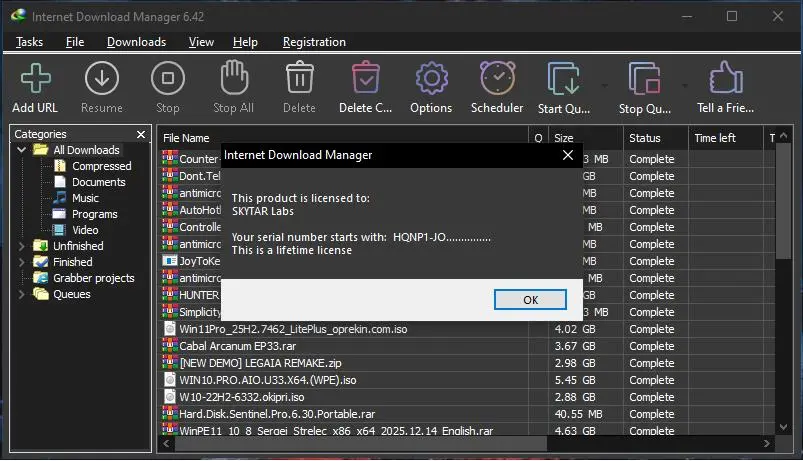Click the Delete Completed icon
This screenshot has height=461, width=803.
point(366,77)
